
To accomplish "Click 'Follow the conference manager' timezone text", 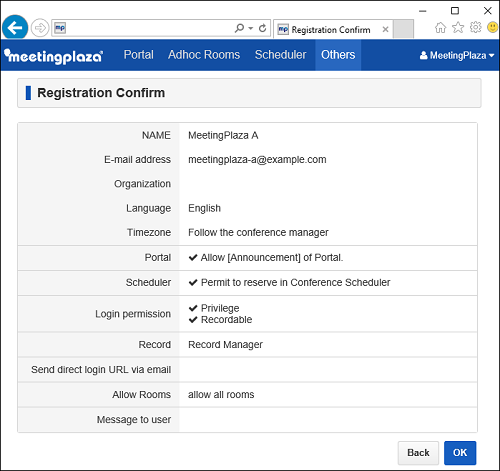I will 258,232.
